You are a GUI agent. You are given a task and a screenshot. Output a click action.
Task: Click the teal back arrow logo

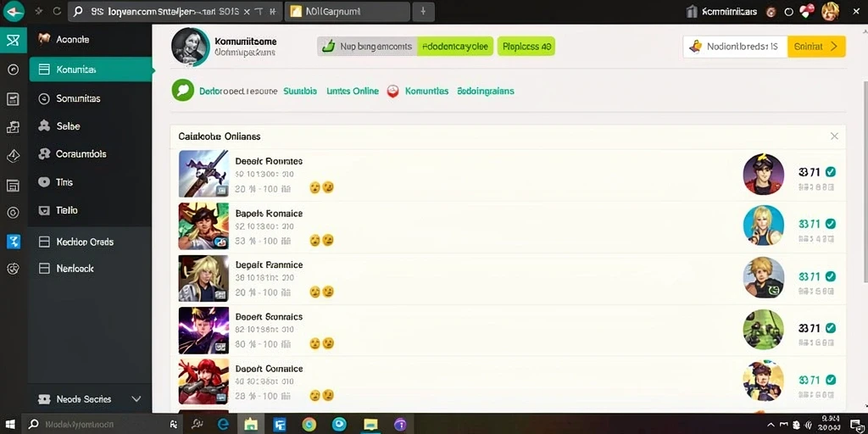[14, 11]
